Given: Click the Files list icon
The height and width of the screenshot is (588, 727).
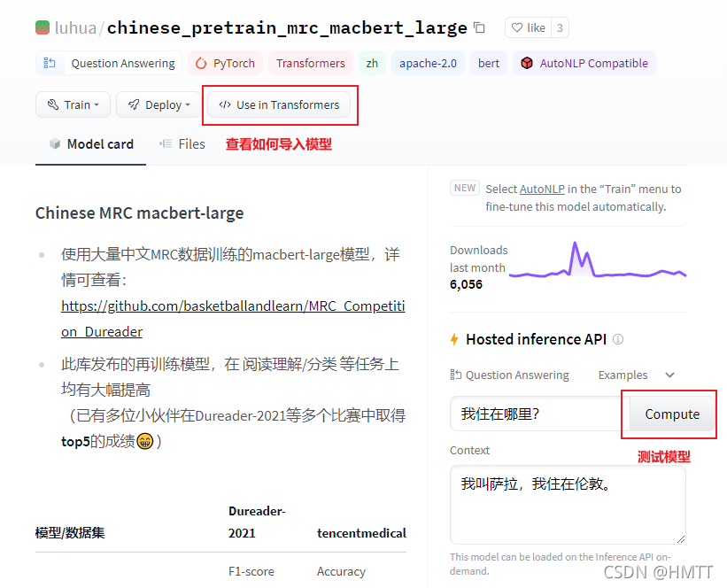Looking at the screenshot, I should click(x=165, y=143).
